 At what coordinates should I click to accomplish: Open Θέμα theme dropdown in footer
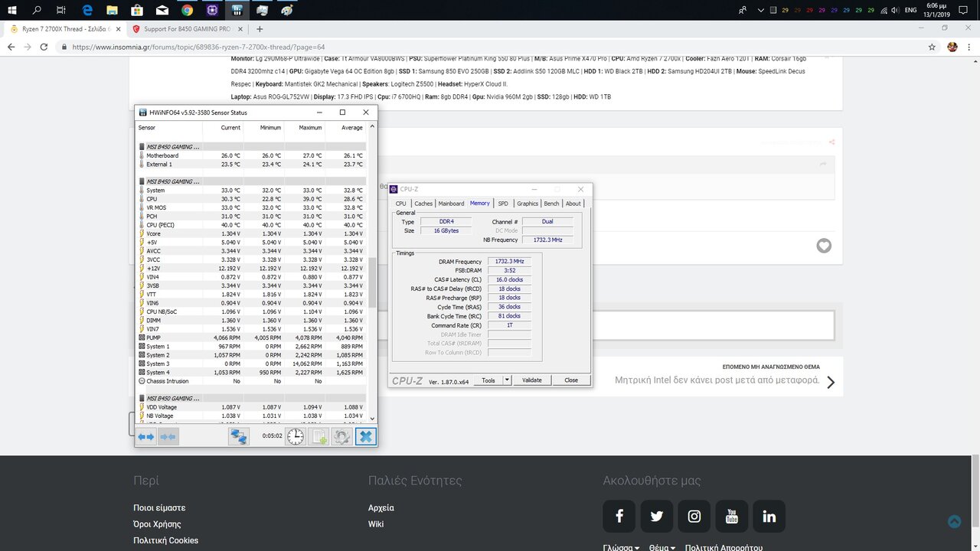click(x=661, y=548)
